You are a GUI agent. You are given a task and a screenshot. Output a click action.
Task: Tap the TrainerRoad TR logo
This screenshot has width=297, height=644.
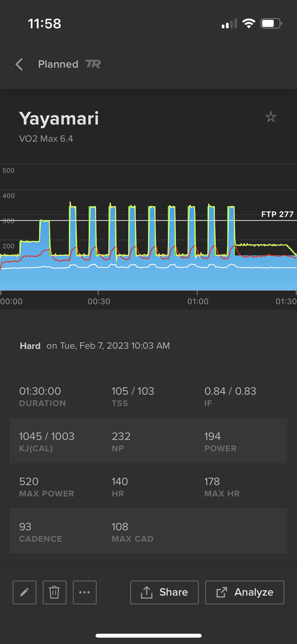[93, 64]
